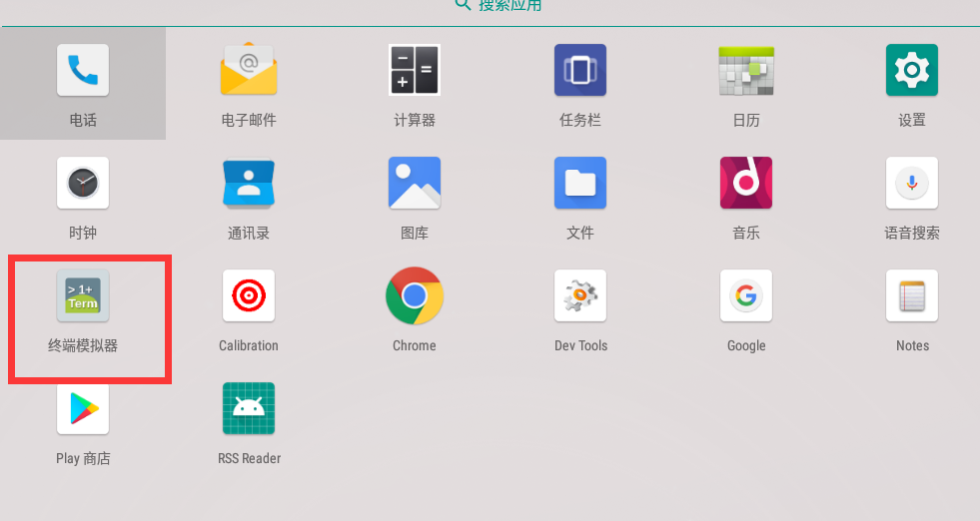Launch the Calibration app
980x521 pixels.
[x=249, y=296]
